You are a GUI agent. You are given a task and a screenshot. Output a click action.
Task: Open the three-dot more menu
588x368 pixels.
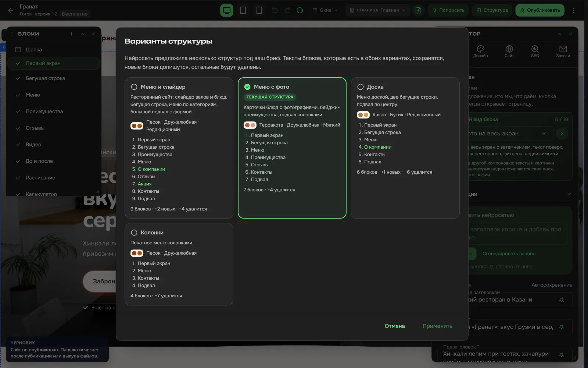pos(574,10)
